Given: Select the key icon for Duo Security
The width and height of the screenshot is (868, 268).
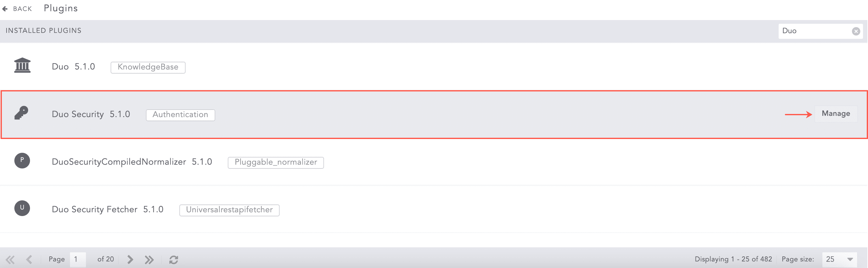Looking at the screenshot, I should click(x=22, y=113).
